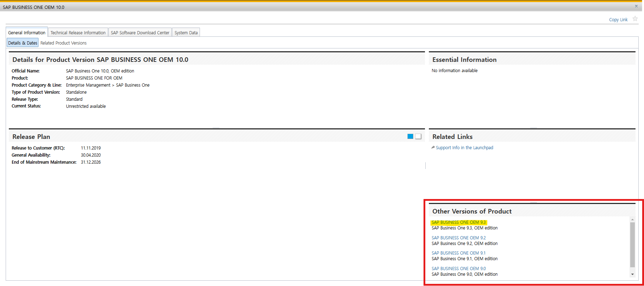Click 'Enterprise Management > SAP Business One' text
The image size is (644, 286).
(108, 85)
